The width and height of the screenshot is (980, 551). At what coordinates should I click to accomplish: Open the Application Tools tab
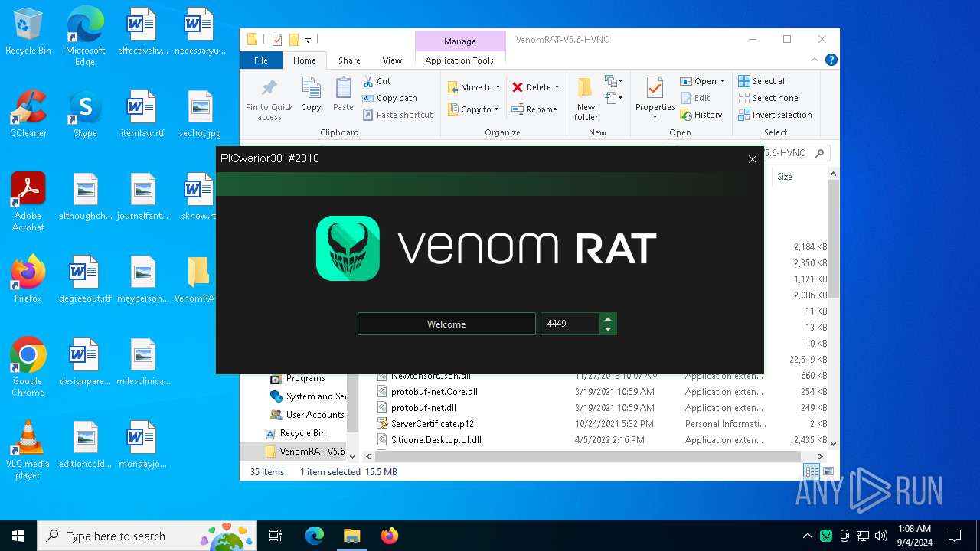point(459,60)
